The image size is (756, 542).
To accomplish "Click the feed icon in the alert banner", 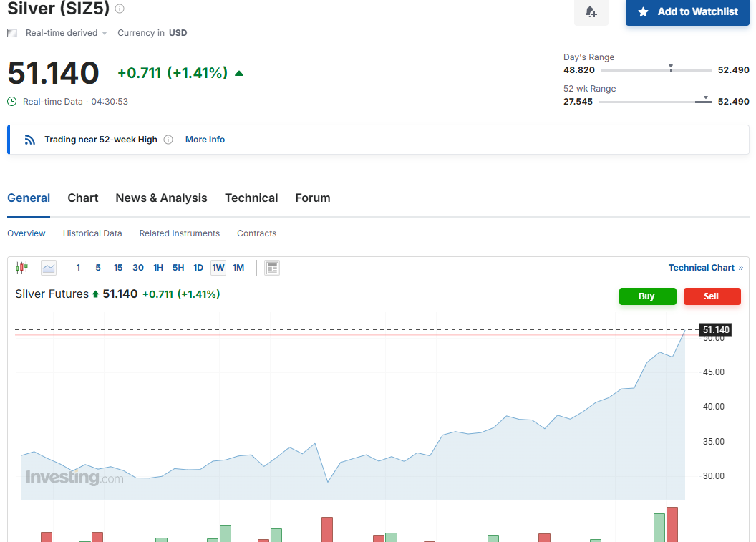I will 29,140.
